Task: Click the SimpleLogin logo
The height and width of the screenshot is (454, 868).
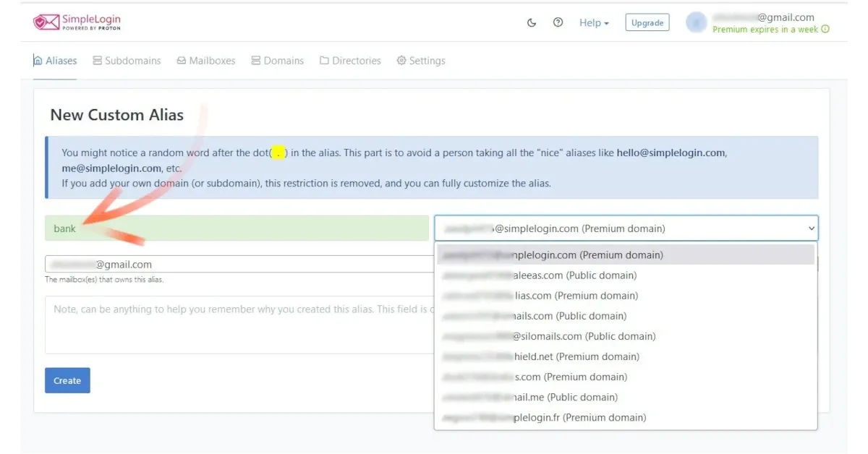Action: pos(77,22)
